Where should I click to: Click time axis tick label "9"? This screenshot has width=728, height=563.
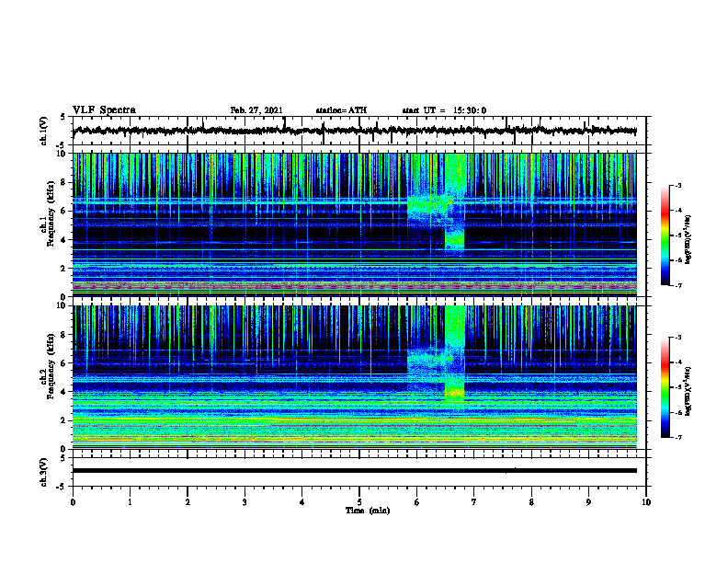click(x=588, y=502)
